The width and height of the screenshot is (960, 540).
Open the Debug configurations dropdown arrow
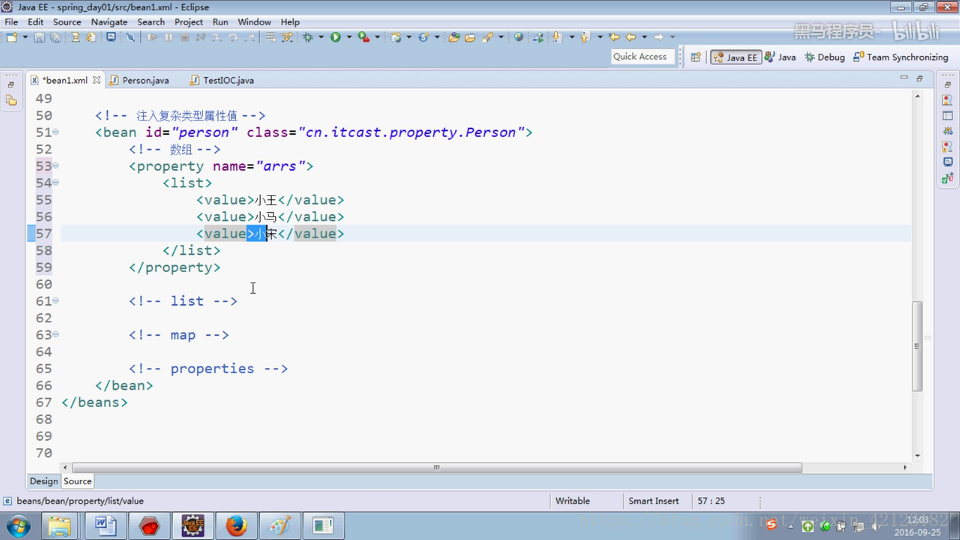321,37
